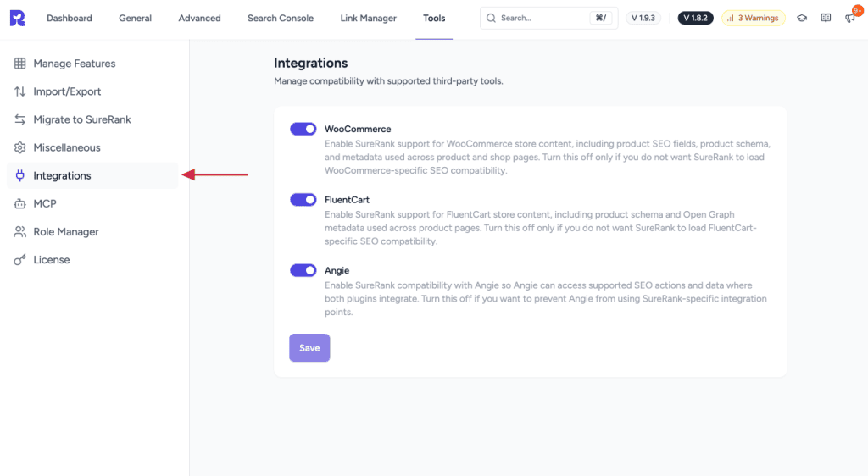Click the WooCommerce label text
The height and width of the screenshot is (476, 868).
[x=358, y=129]
